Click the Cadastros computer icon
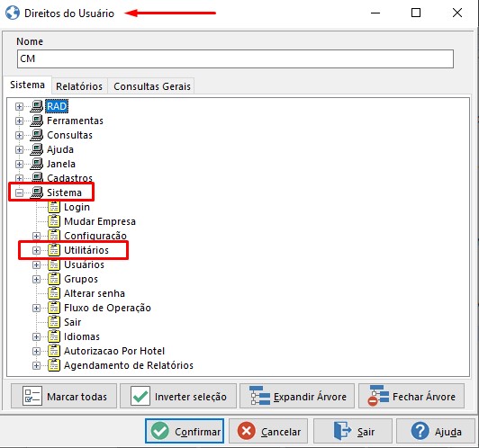479x448 pixels. 37,177
